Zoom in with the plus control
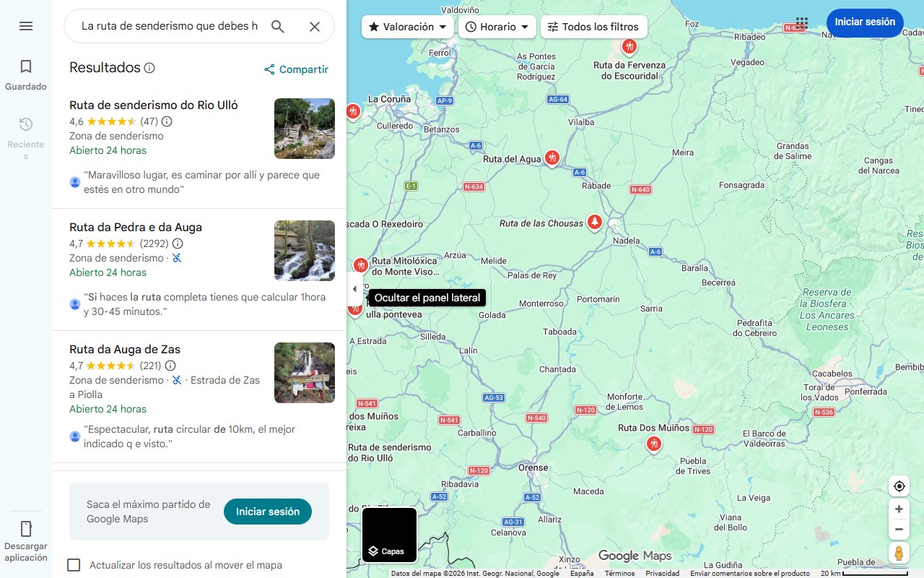Viewport: 924px width, 578px height. (899, 509)
